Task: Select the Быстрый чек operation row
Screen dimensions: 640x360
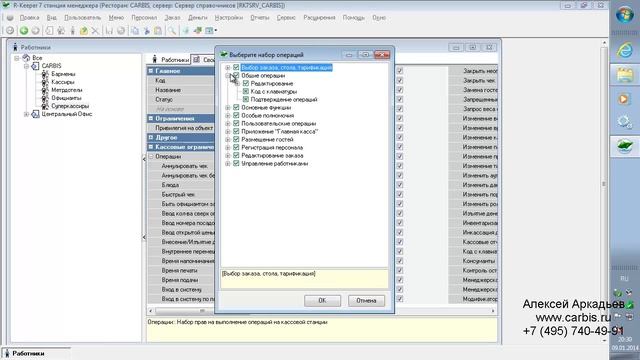Action: 180,194
